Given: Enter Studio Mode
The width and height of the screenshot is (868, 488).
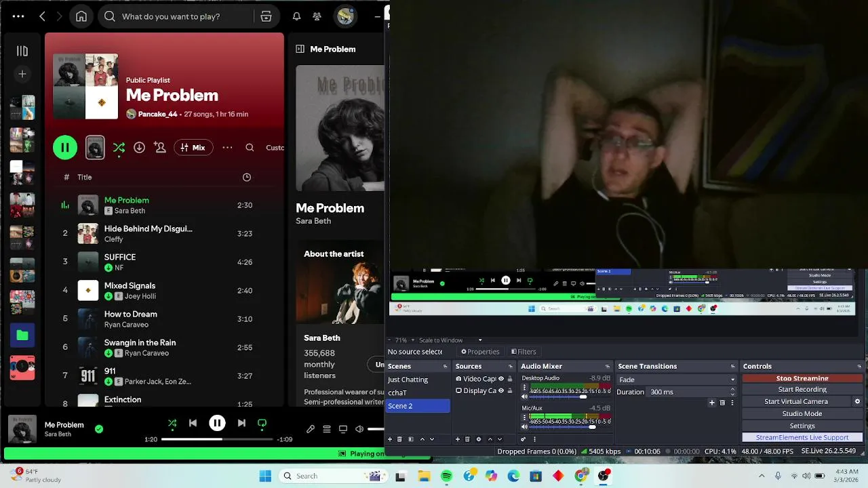Looking at the screenshot, I should (x=802, y=413).
